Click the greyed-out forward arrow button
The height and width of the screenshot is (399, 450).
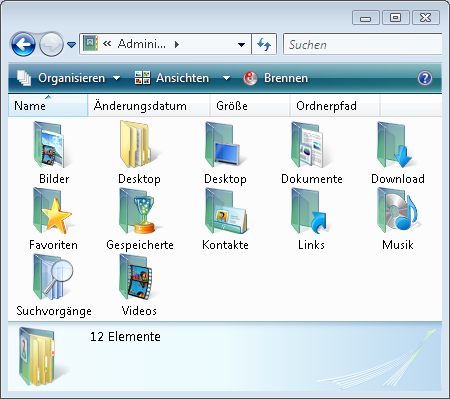coord(51,44)
